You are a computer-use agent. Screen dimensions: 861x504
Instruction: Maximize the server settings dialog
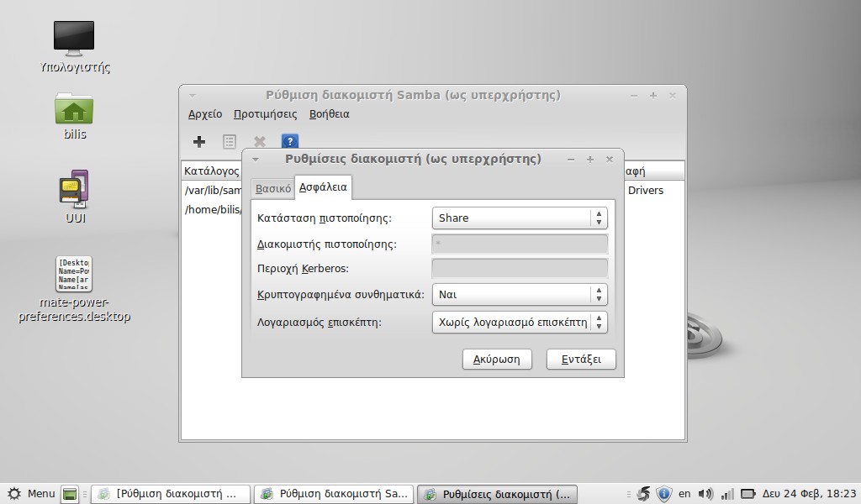[x=590, y=160]
